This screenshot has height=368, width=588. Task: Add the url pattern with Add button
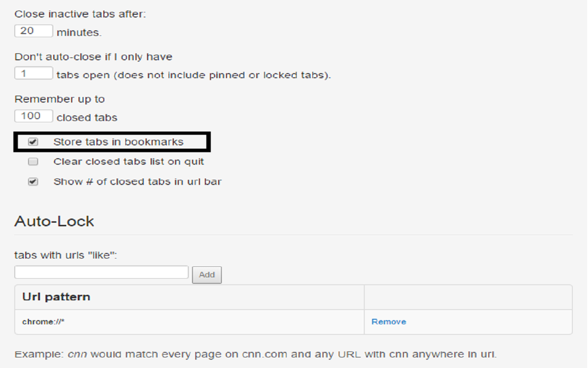pyautogui.click(x=207, y=275)
